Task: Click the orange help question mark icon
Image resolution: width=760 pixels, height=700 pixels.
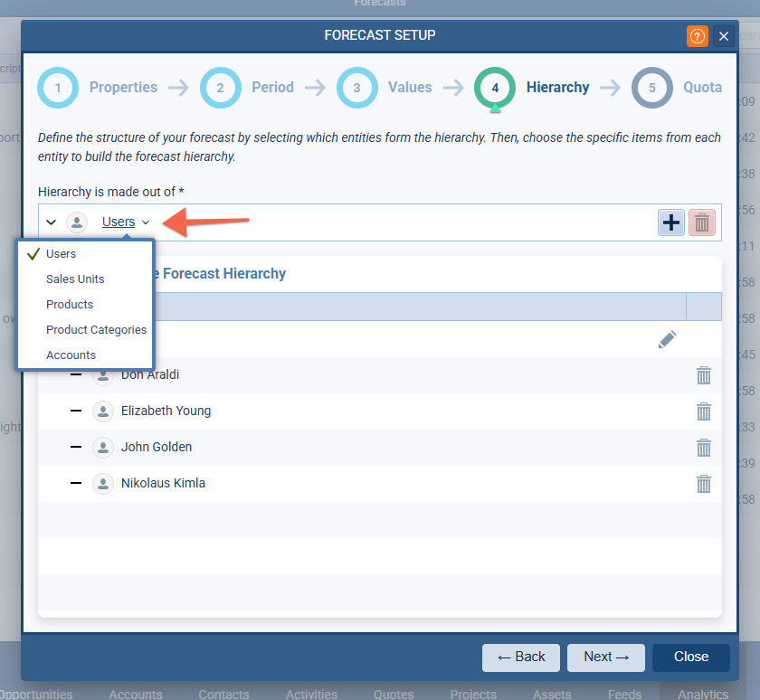Action: [x=698, y=36]
